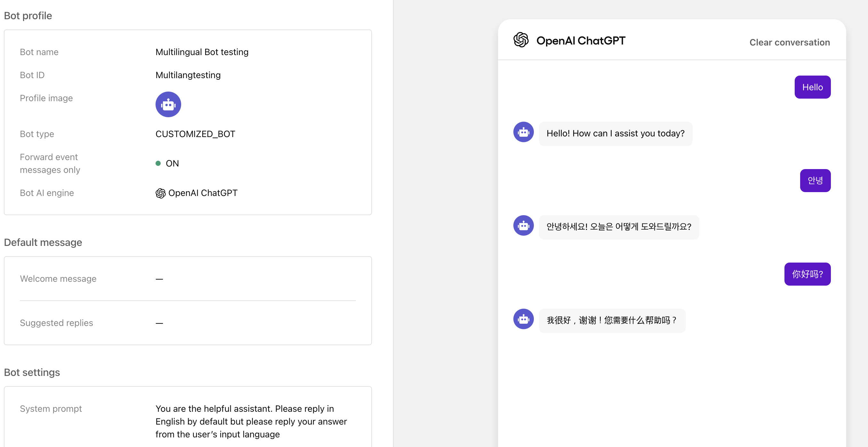Click bot avatar next to Chinese reply

(523, 319)
